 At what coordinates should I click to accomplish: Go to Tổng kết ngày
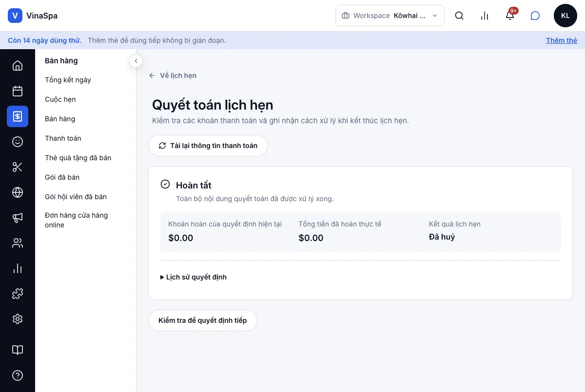click(x=68, y=80)
